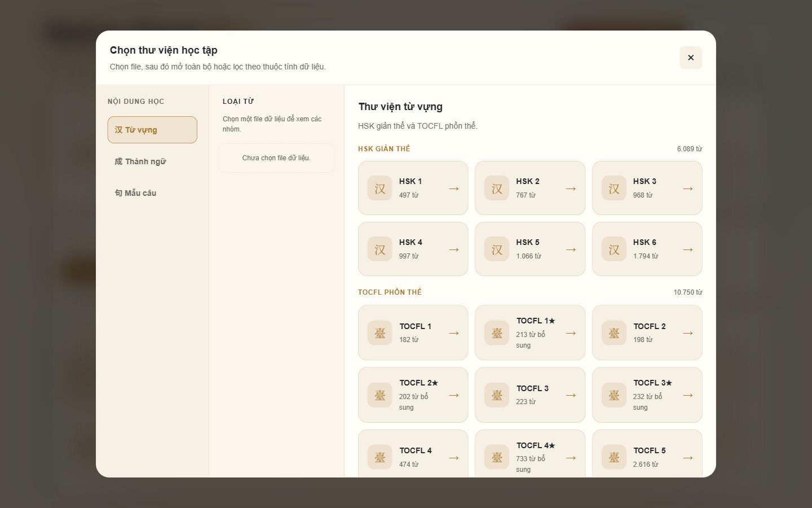Click the 汉 icon on HSK 4 card

[380, 249]
